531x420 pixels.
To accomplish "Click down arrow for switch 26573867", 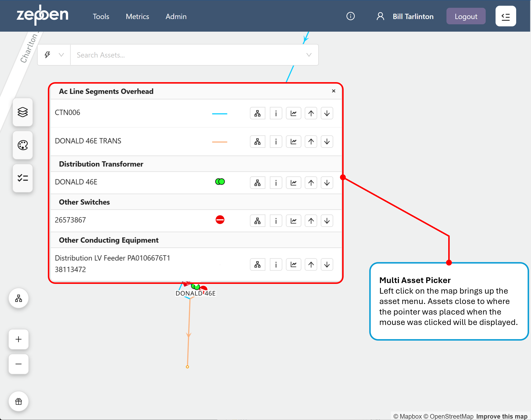I will pyautogui.click(x=327, y=221).
